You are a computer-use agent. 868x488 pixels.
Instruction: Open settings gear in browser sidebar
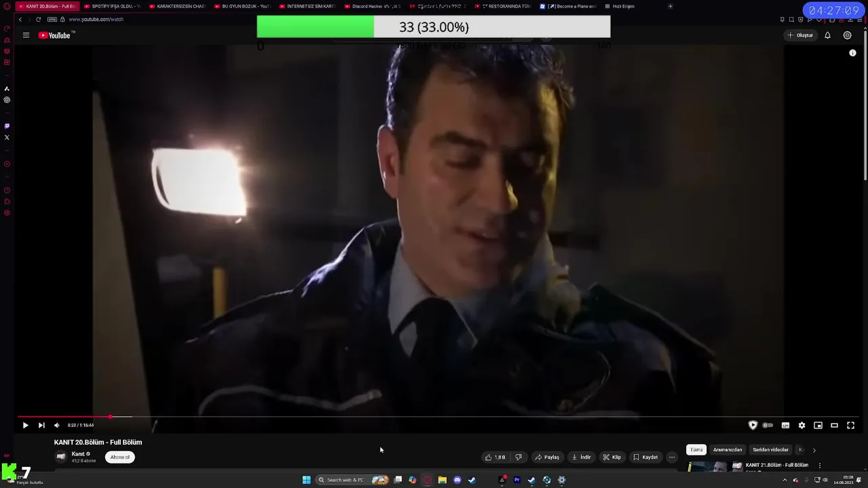[7, 213]
